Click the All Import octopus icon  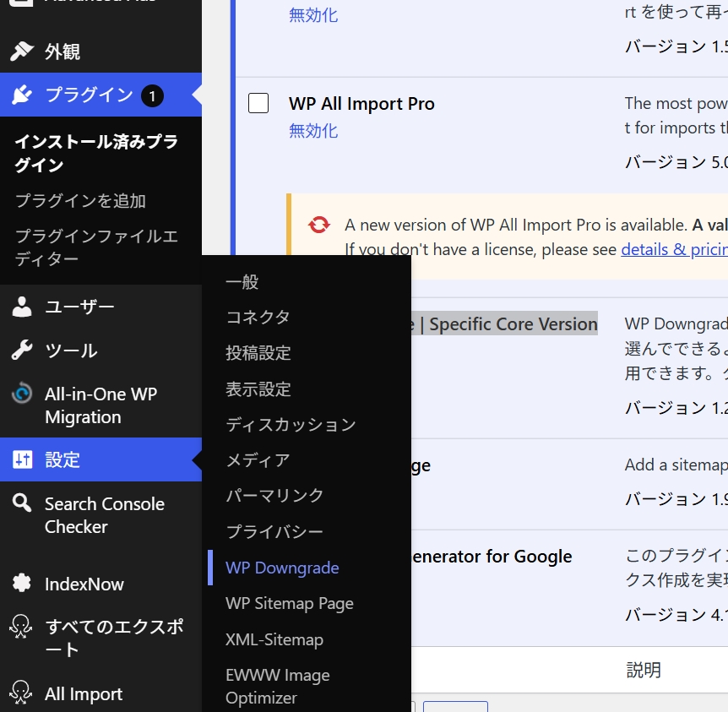pos(21,693)
